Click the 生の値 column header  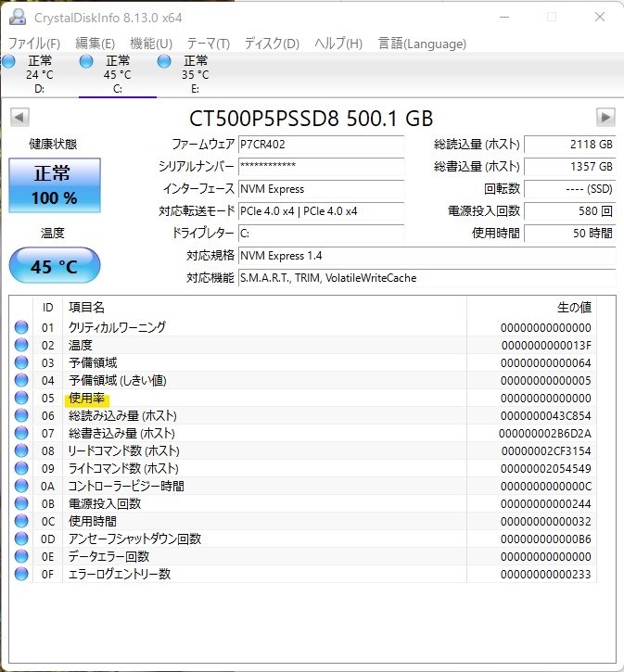(x=531, y=308)
